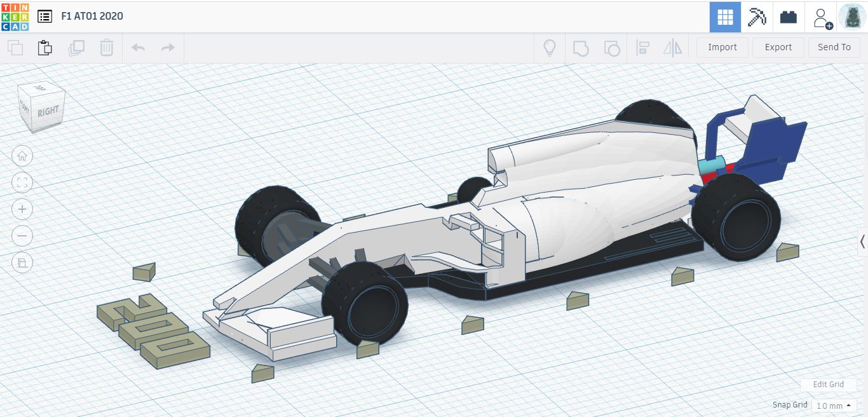Image resolution: width=868 pixels, height=417 pixels.
Task: Toggle Show all lightbulb icon
Action: 550,48
